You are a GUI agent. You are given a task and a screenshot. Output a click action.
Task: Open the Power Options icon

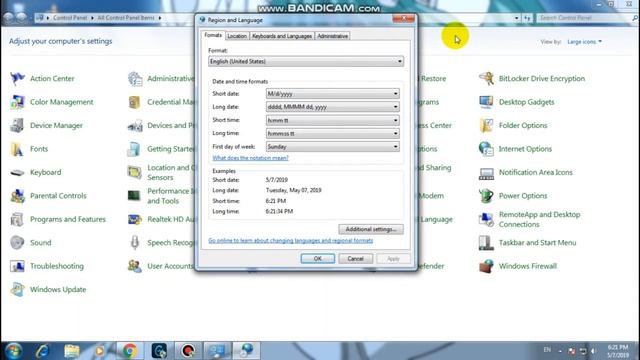(x=486, y=196)
